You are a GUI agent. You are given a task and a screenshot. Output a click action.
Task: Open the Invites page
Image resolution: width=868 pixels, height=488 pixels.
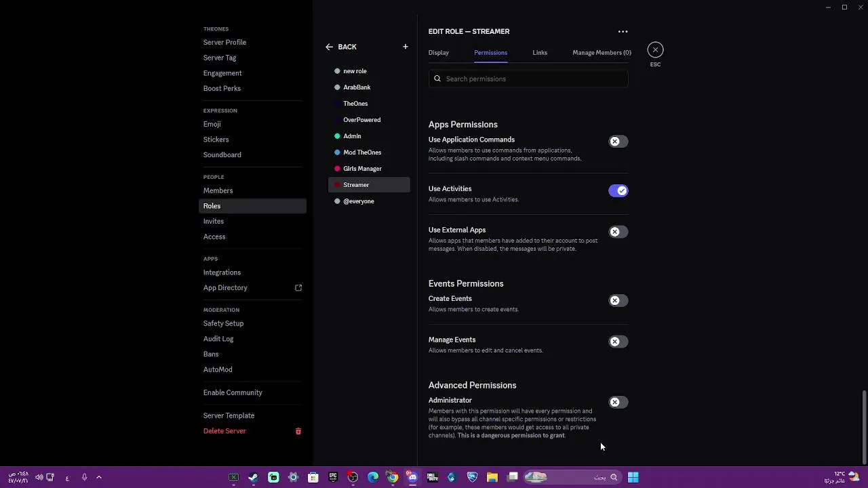(213, 221)
